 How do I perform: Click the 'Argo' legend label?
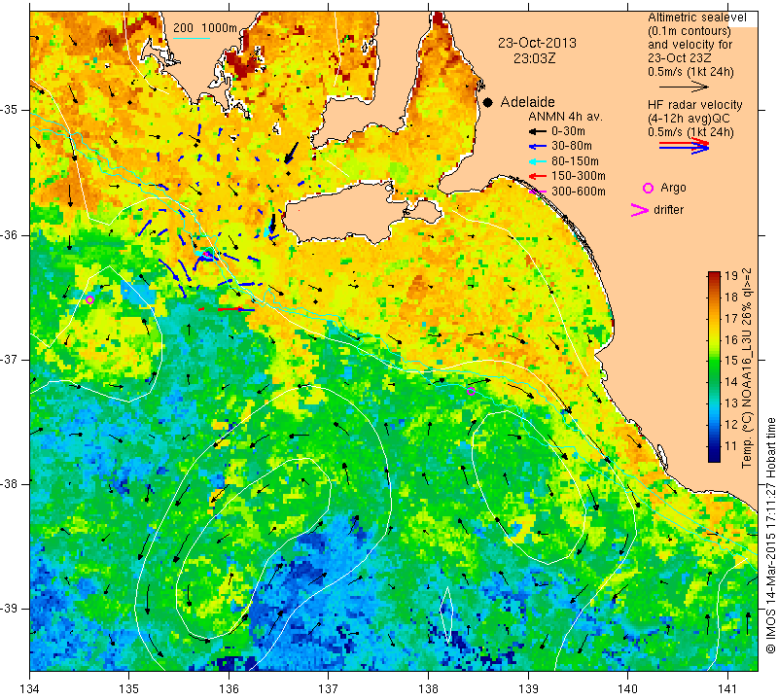click(x=673, y=188)
